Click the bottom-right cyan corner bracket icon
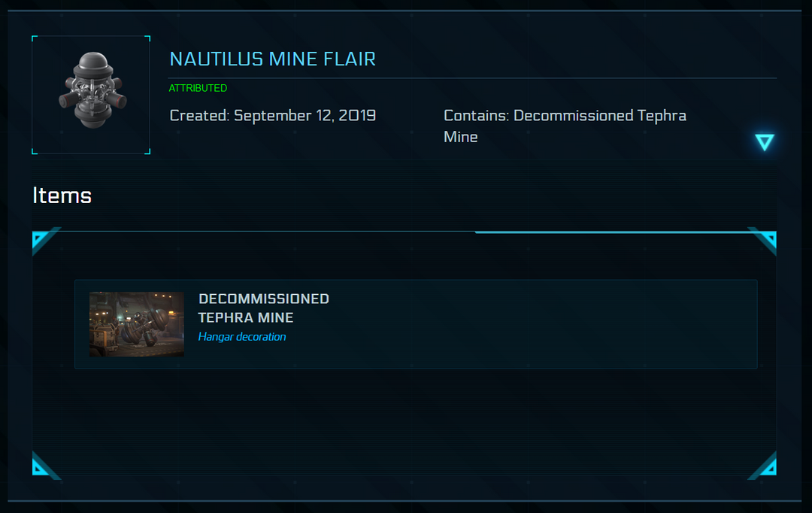 point(766,466)
